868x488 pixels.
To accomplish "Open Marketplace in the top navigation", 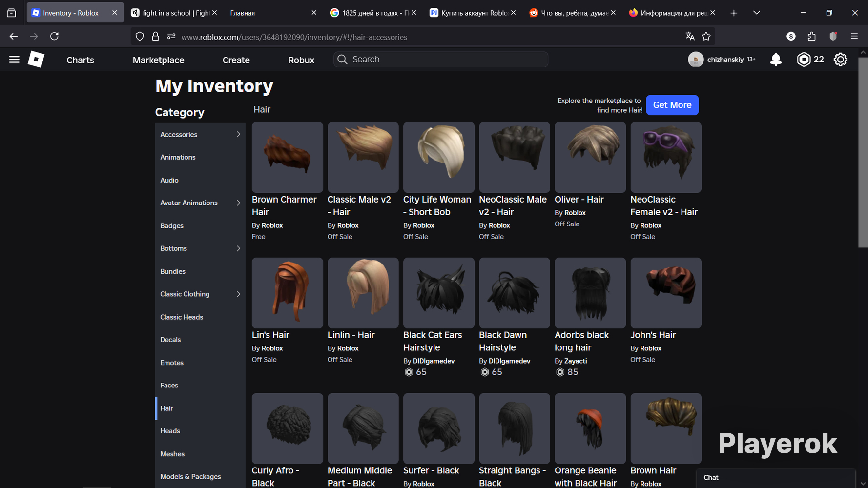I will click(159, 60).
